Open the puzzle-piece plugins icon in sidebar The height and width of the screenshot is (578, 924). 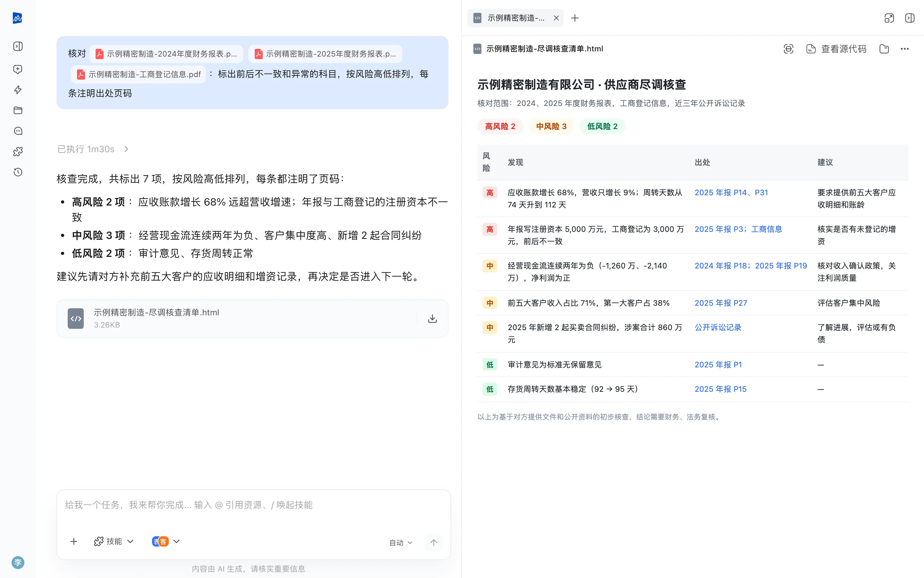[18, 151]
